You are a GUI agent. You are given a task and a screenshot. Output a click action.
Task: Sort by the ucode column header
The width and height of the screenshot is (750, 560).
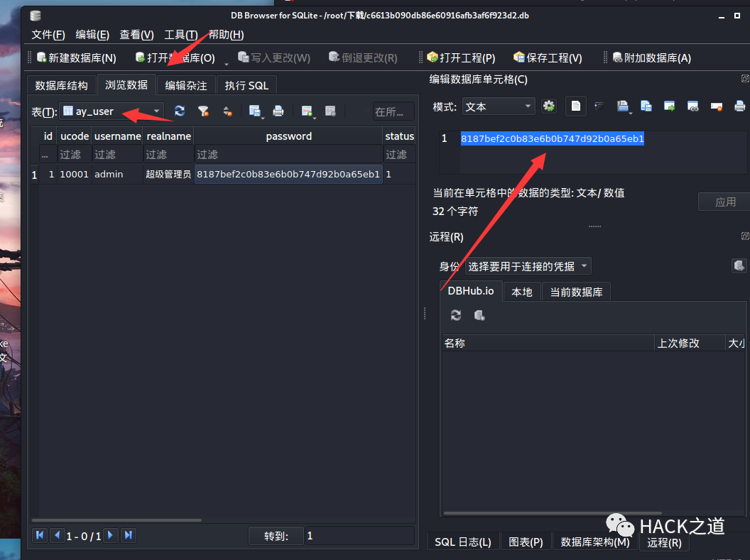pyautogui.click(x=74, y=136)
